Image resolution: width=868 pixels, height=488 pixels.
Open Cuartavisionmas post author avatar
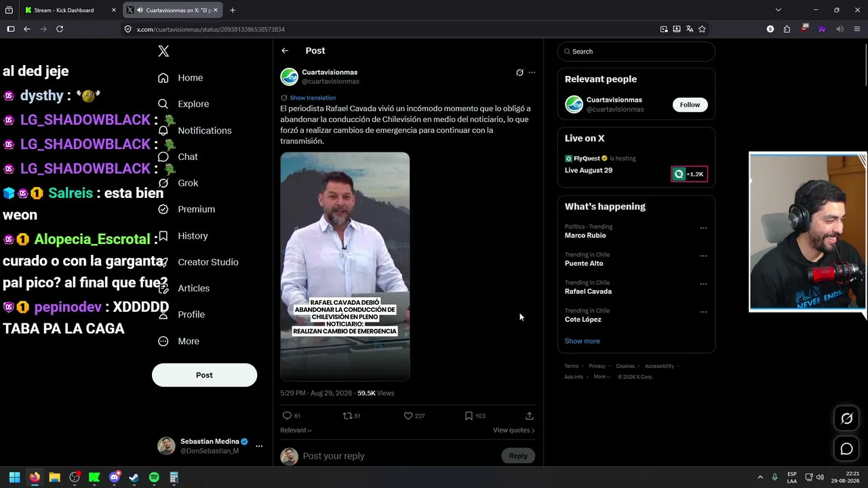tap(290, 77)
